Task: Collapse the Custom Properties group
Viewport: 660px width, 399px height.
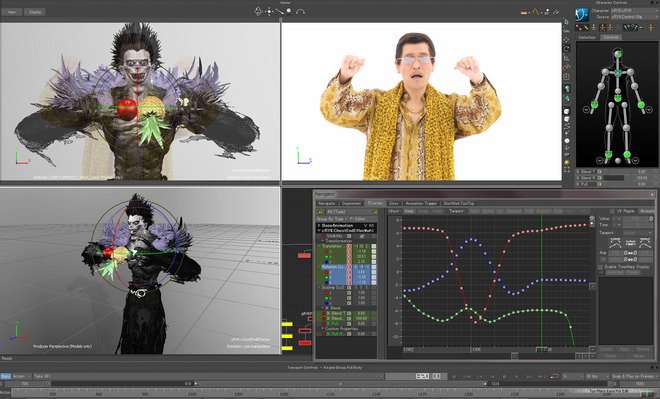Action: coord(322,329)
